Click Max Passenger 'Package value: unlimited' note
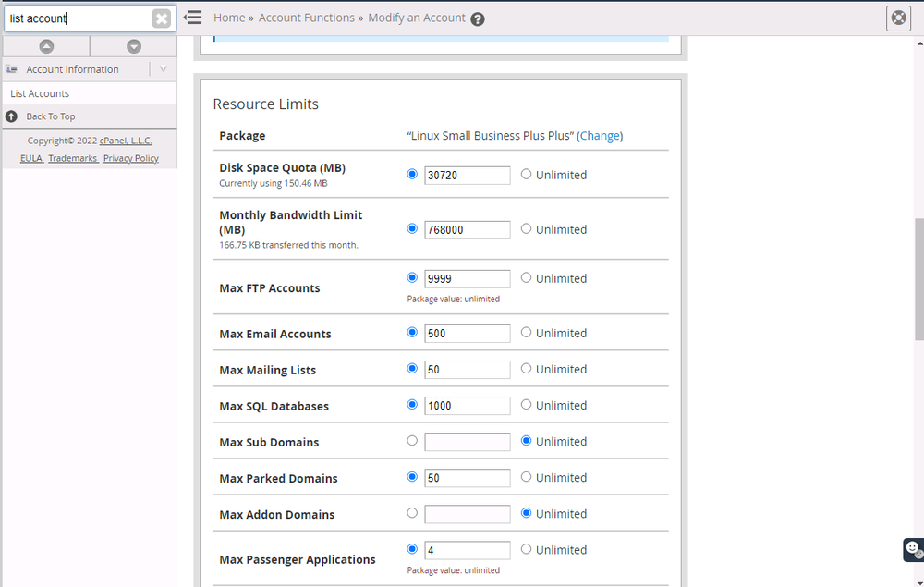 453,570
